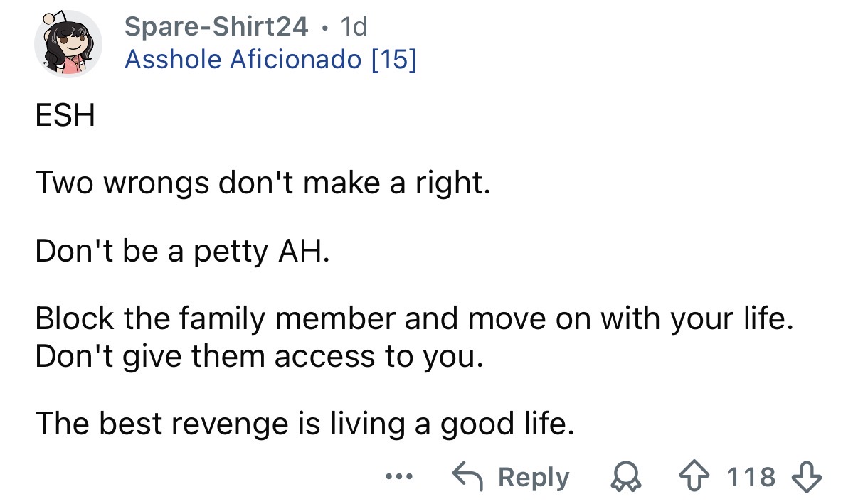Screen dimensions: 858x504
Task: Click the [15] flair count
Action: pos(393,60)
